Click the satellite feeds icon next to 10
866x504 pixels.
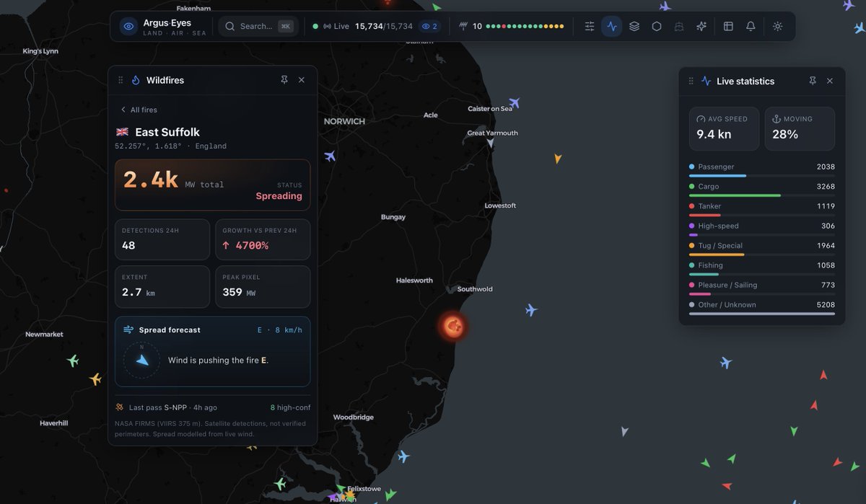tap(463, 27)
